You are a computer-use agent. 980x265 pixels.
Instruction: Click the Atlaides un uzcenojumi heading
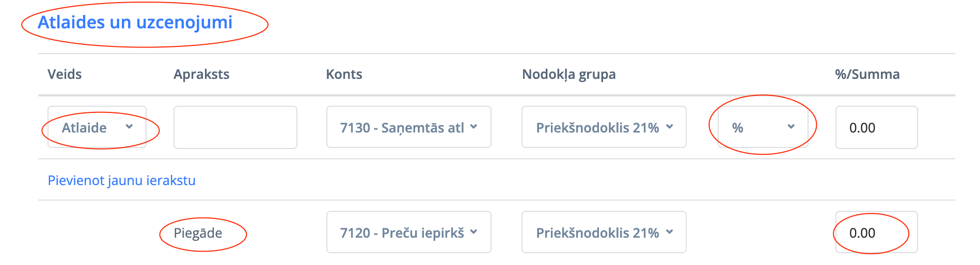pos(135,23)
